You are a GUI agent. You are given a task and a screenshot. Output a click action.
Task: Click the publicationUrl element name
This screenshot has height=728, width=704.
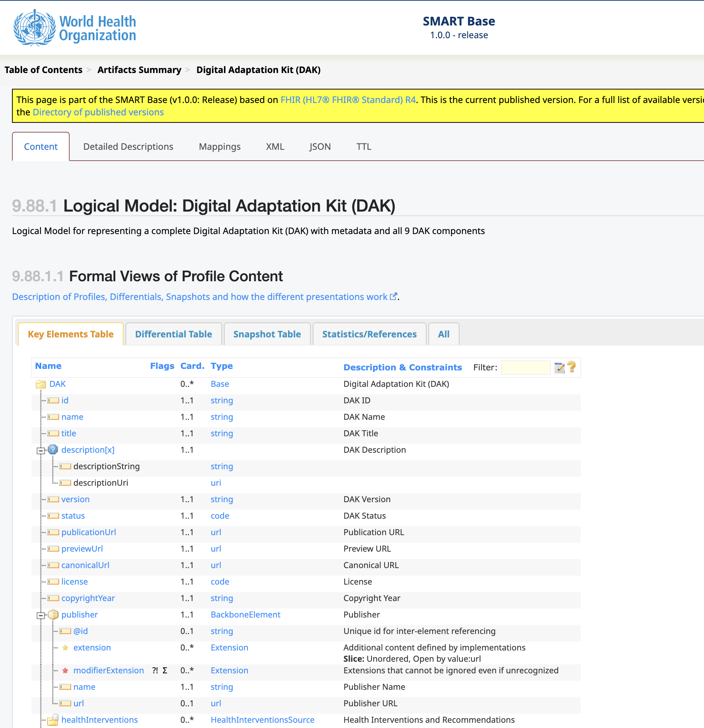89,532
